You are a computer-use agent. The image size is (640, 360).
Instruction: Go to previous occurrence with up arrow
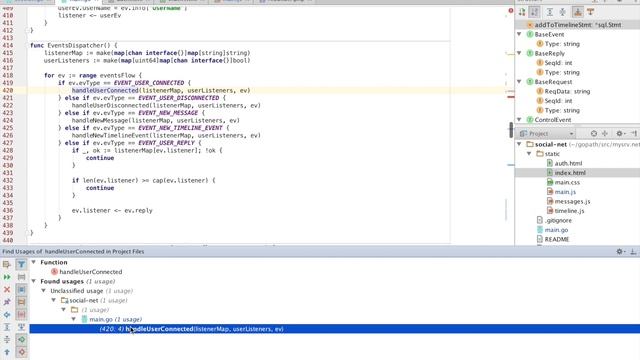[7, 352]
